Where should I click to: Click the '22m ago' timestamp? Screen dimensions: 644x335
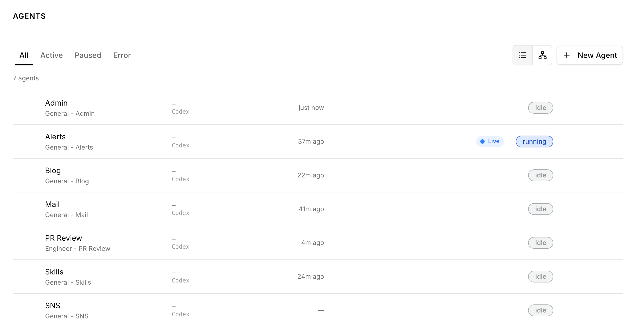coord(311,175)
